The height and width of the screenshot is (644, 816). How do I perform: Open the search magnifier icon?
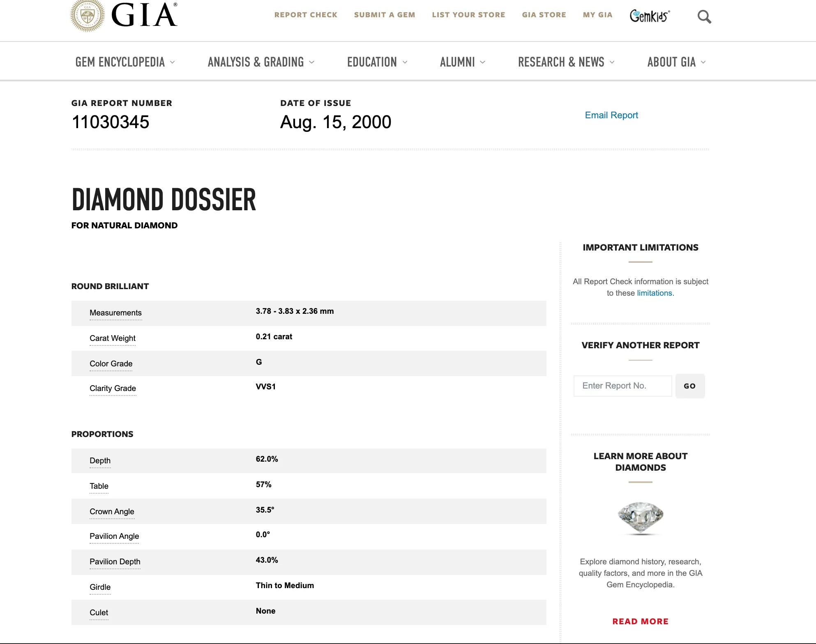(704, 17)
